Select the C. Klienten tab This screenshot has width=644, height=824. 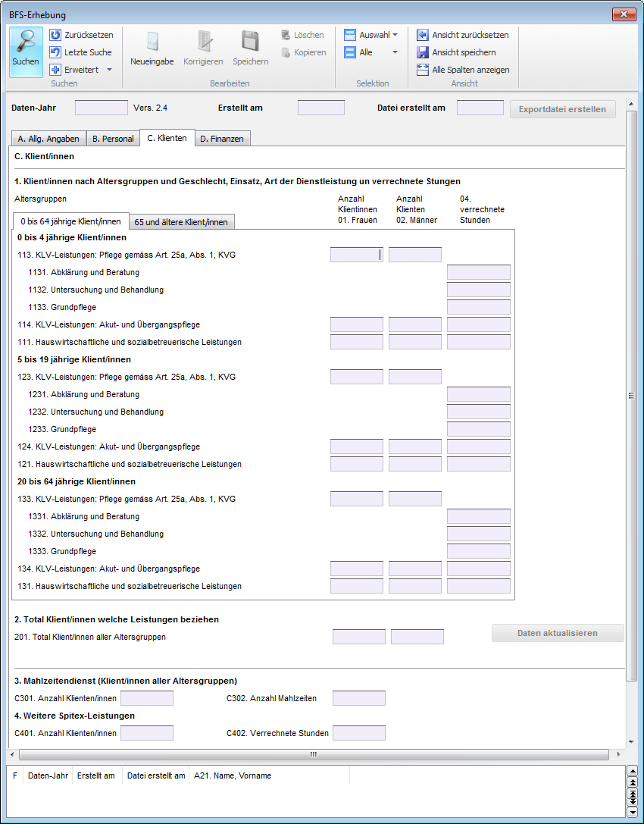pos(167,138)
